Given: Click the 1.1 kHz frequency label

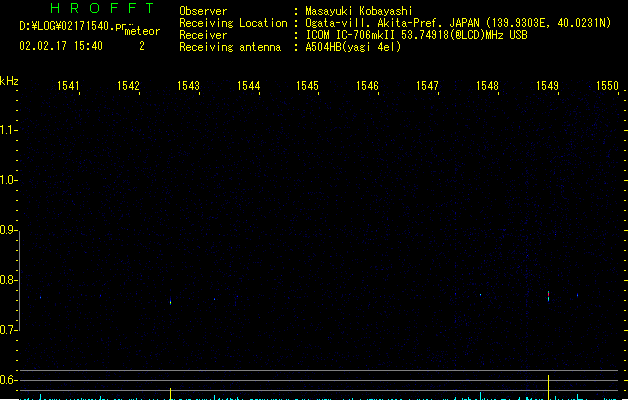Looking at the screenshot, I should (8, 130).
